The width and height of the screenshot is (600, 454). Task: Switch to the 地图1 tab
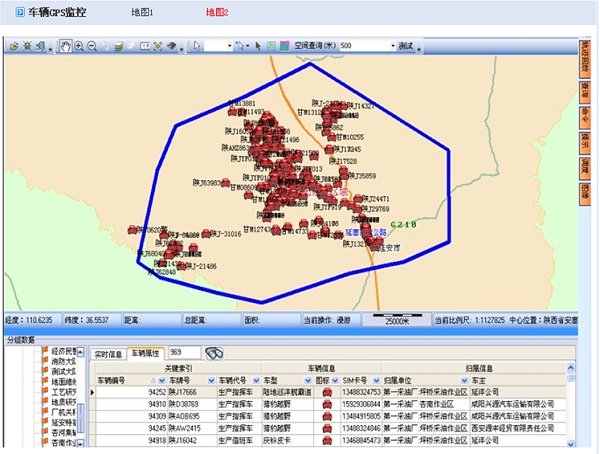coord(143,12)
